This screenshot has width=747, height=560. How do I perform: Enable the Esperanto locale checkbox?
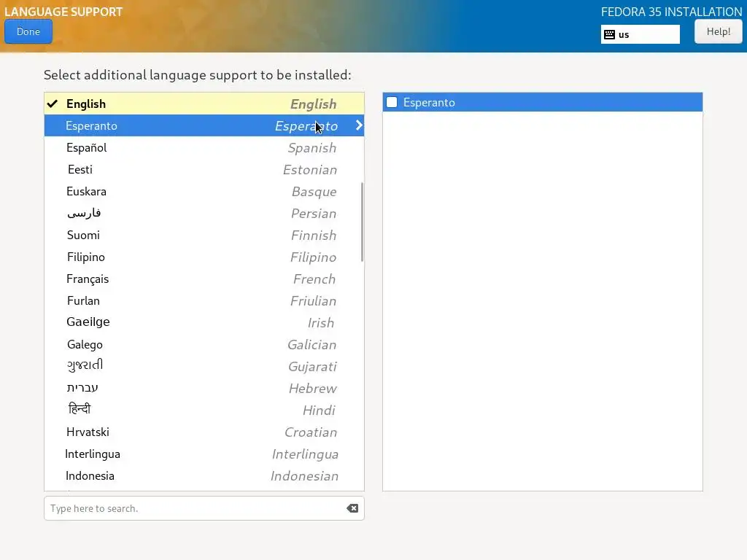(392, 102)
